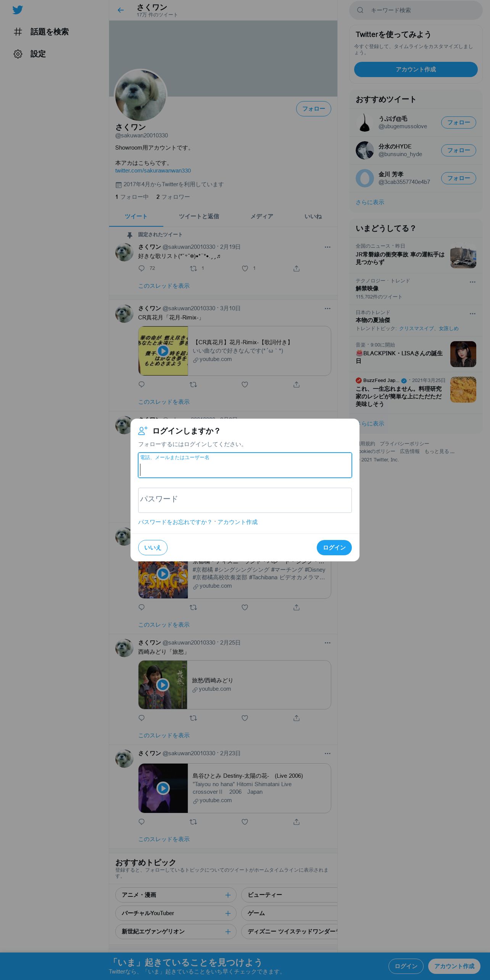Click the いいえ button in the dialog
490x980 pixels.
tap(153, 548)
